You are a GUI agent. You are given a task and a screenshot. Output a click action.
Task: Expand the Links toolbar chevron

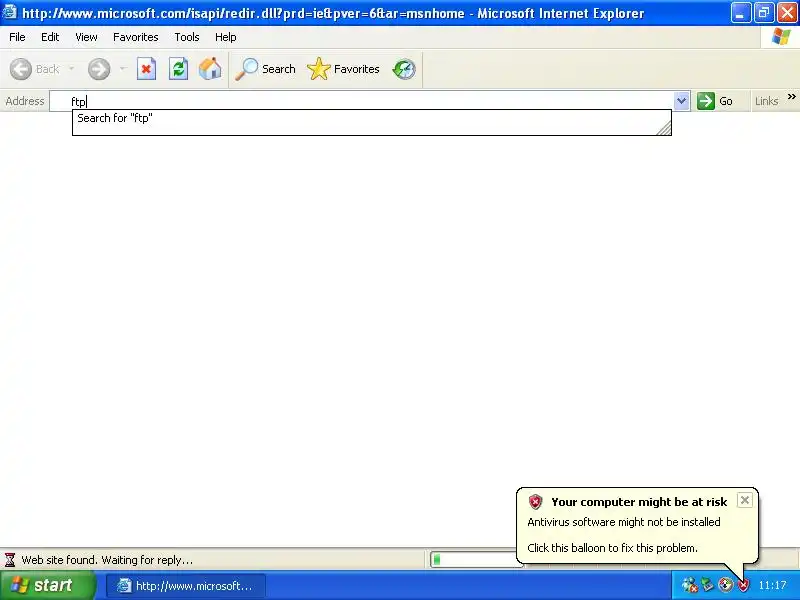click(x=791, y=96)
